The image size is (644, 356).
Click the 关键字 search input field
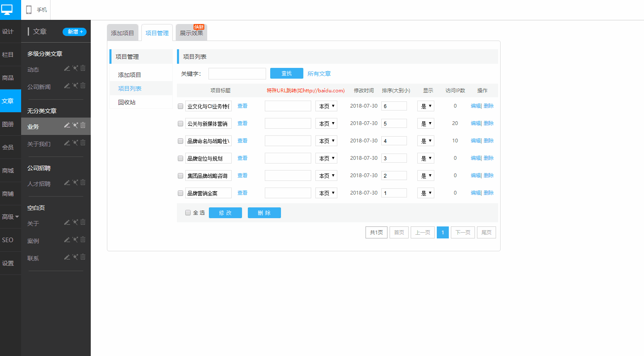(237, 74)
